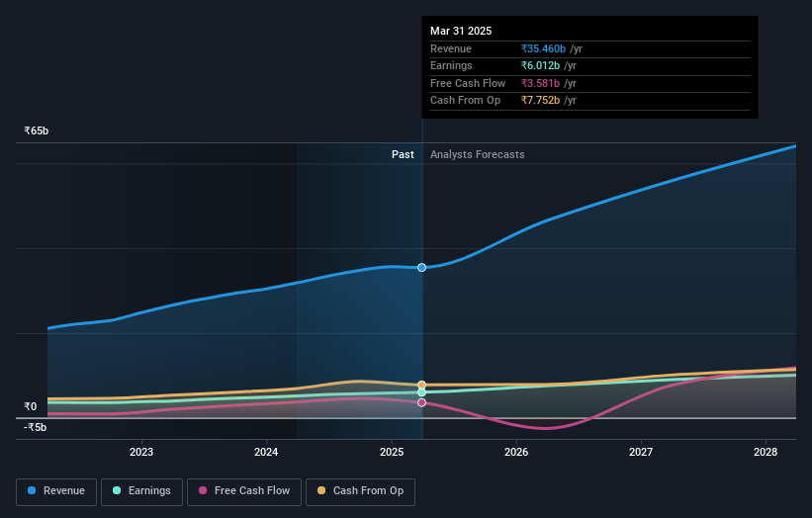Click the ₹7.752b cash from op value
The image size is (812, 518).
point(540,101)
